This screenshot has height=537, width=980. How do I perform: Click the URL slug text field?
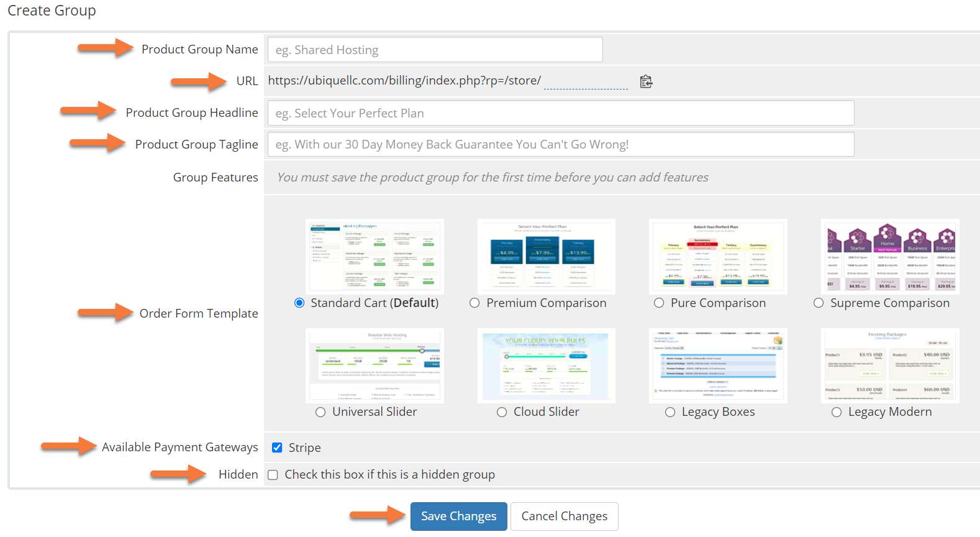(586, 81)
